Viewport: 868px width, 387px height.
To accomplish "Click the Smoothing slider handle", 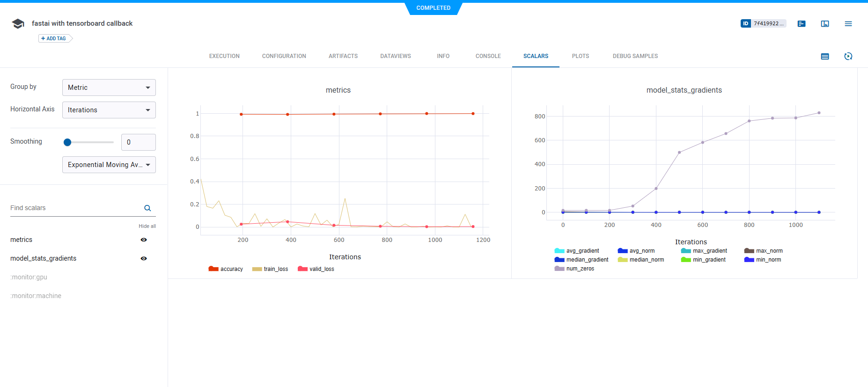I will pos(67,142).
